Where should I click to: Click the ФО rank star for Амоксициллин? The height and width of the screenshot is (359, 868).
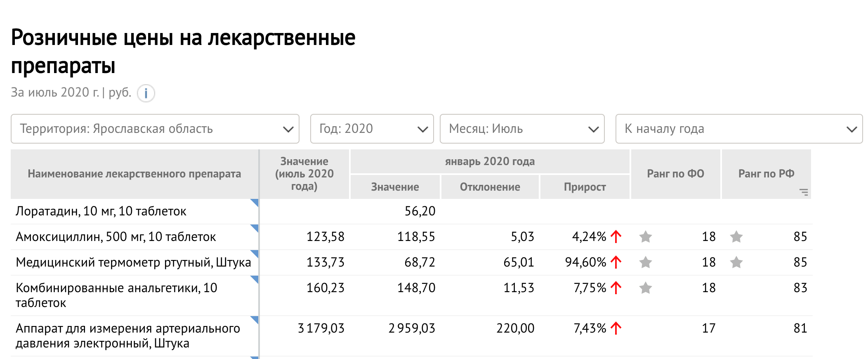(x=646, y=237)
